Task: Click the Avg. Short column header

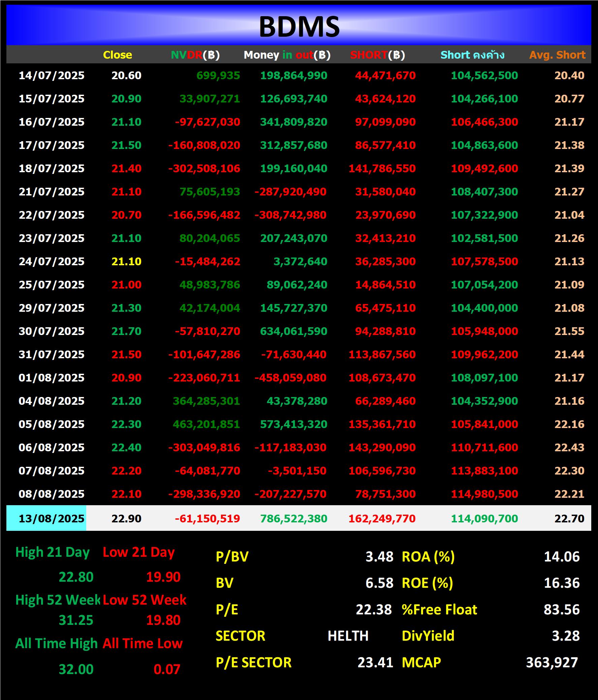Action: click(x=557, y=55)
